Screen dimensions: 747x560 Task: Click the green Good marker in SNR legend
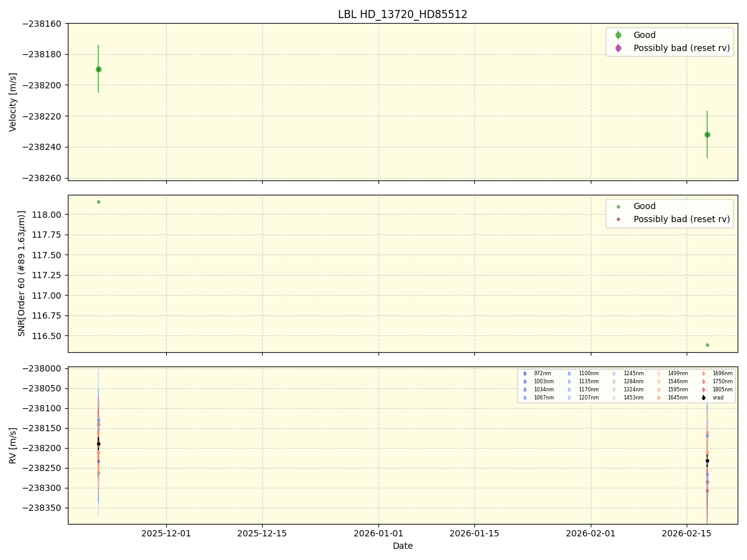618,207
